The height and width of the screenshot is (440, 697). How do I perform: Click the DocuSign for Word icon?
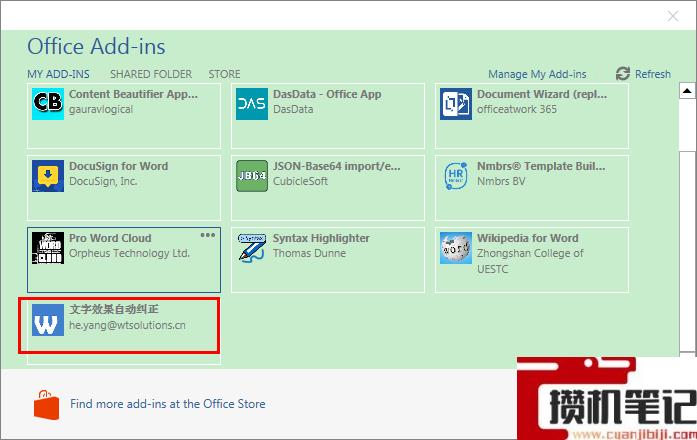pos(48,176)
